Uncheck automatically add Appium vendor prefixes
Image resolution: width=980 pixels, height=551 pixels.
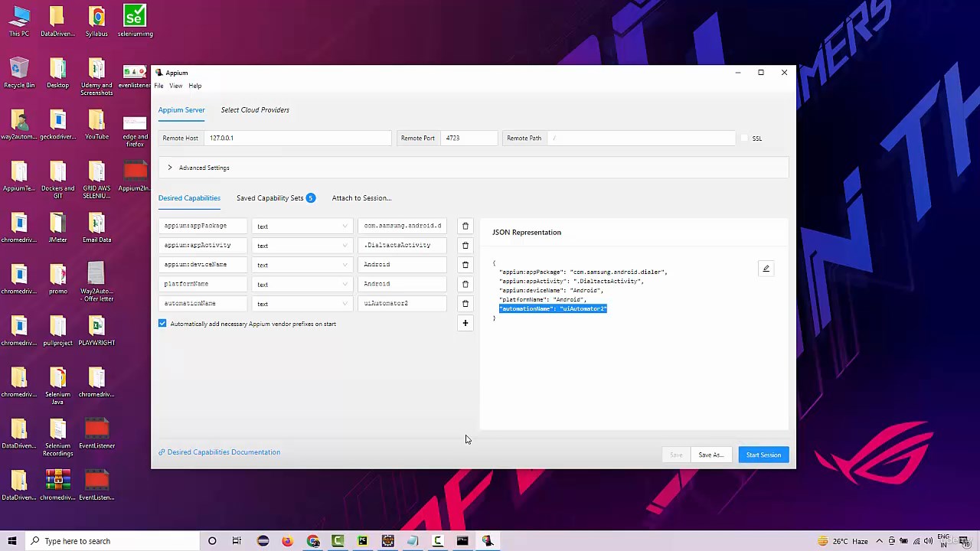tap(162, 324)
